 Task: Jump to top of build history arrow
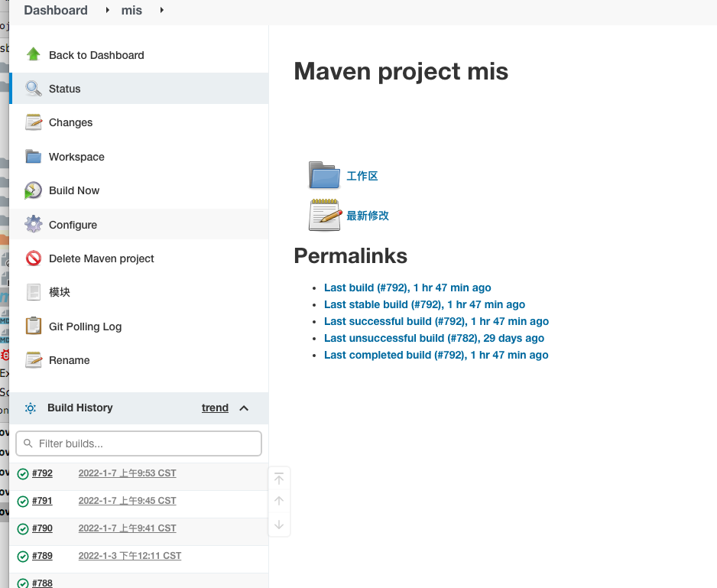click(x=279, y=479)
